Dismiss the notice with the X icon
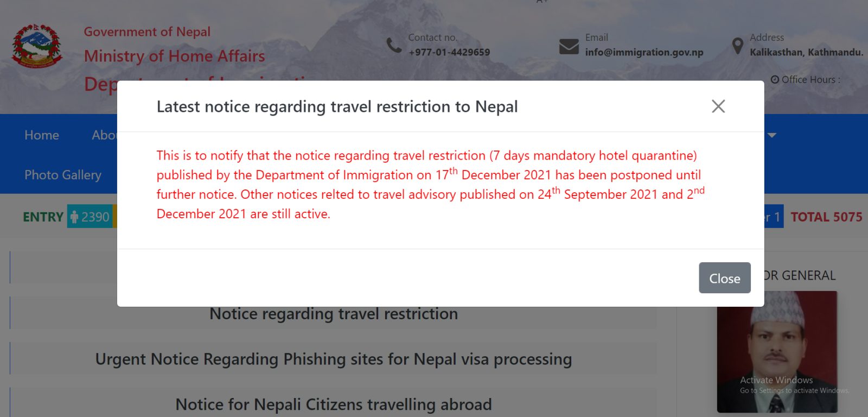The height and width of the screenshot is (417, 868). pyautogui.click(x=718, y=106)
